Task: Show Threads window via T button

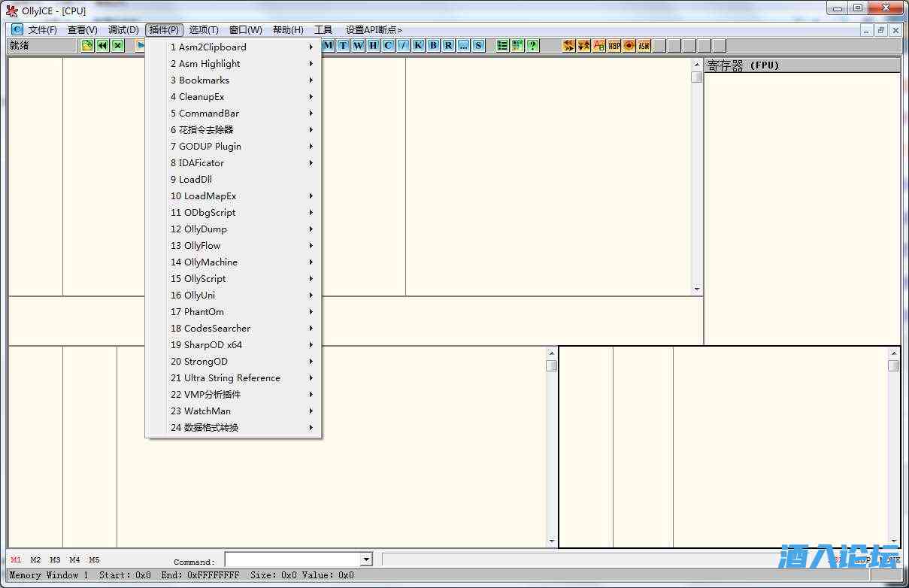Action: (x=343, y=46)
